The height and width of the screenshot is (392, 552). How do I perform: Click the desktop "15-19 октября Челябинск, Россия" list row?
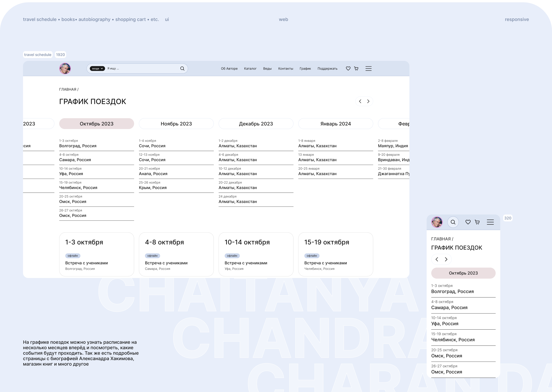[97, 186]
